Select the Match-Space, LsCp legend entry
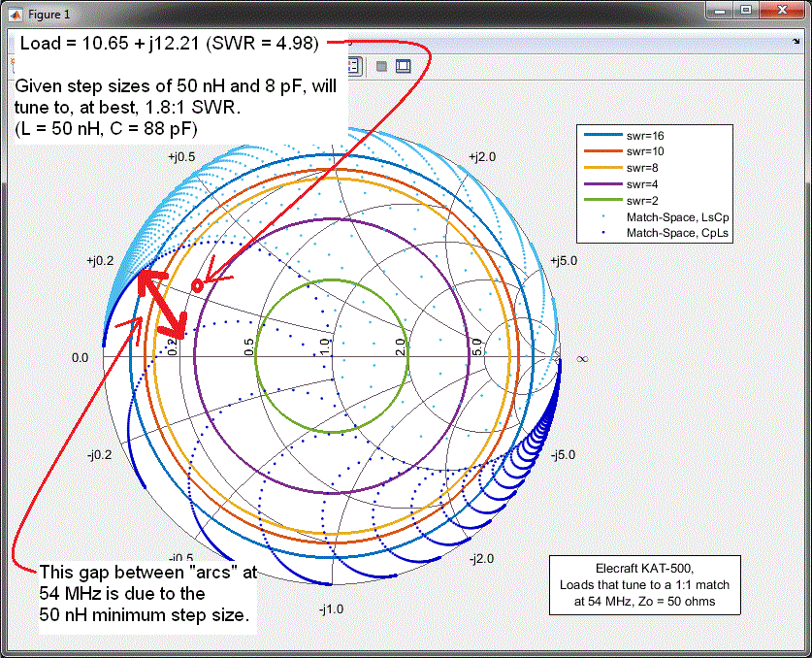The image size is (812, 658). 677,217
